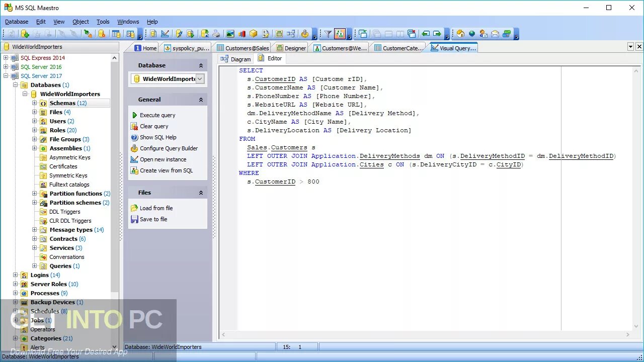
Task: Click the explorer tree scroll up arrow
Action: (x=114, y=58)
